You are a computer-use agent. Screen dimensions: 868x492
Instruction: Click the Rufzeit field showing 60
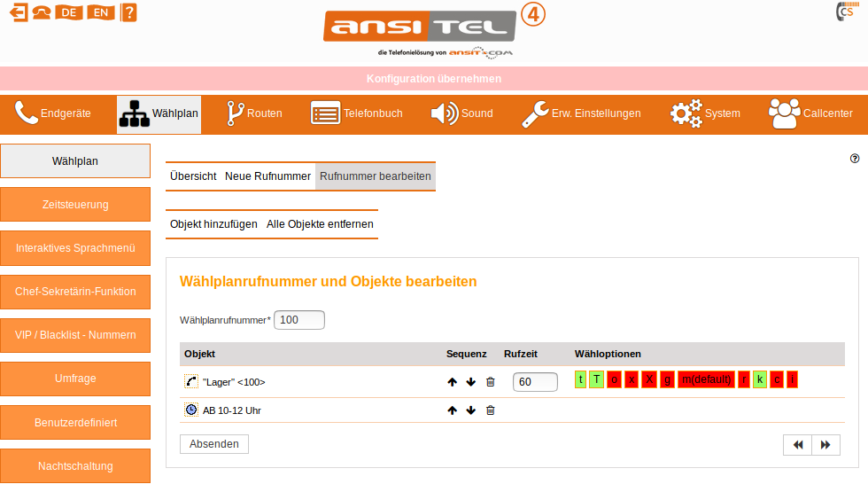pyautogui.click(x=535, y=382)
